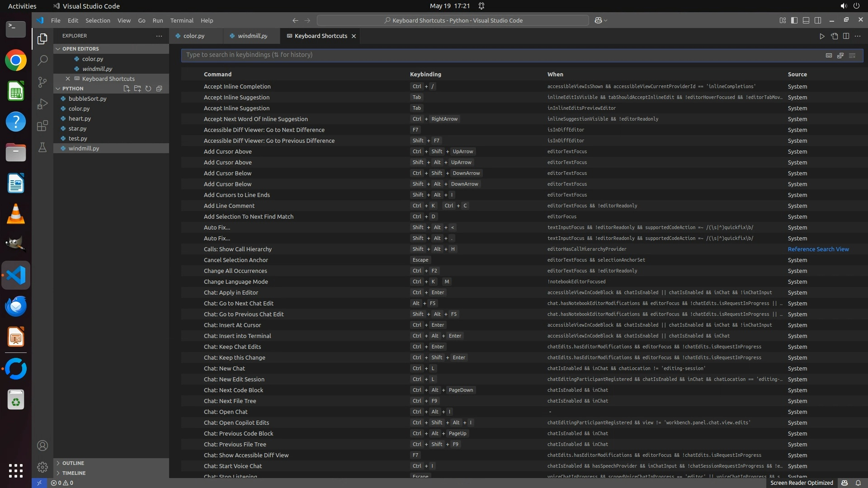Open the Manage gear icon
Viewport: 868px width, 488px height.
tap(42, 467)
